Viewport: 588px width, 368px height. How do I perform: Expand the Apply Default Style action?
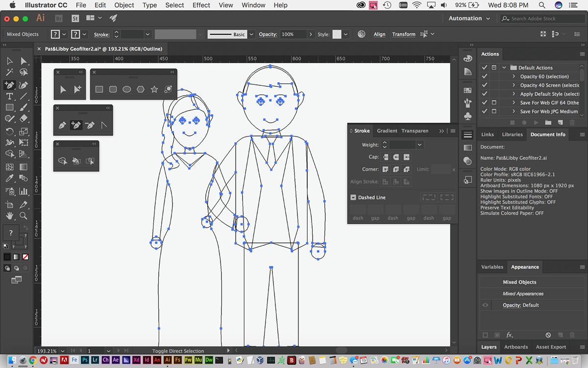514,94
